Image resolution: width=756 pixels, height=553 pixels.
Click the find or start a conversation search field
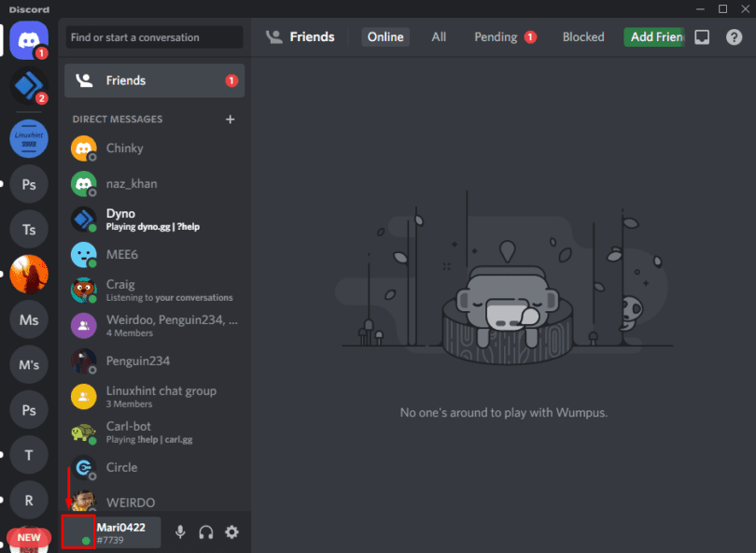click(x=154, y=37)
